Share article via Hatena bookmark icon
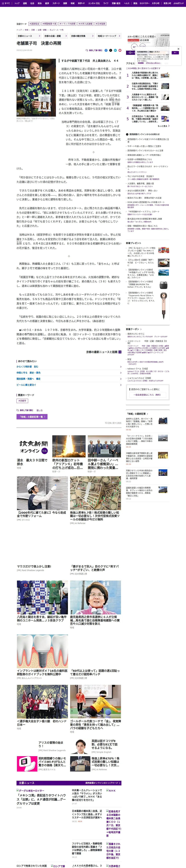 [115, 50]
